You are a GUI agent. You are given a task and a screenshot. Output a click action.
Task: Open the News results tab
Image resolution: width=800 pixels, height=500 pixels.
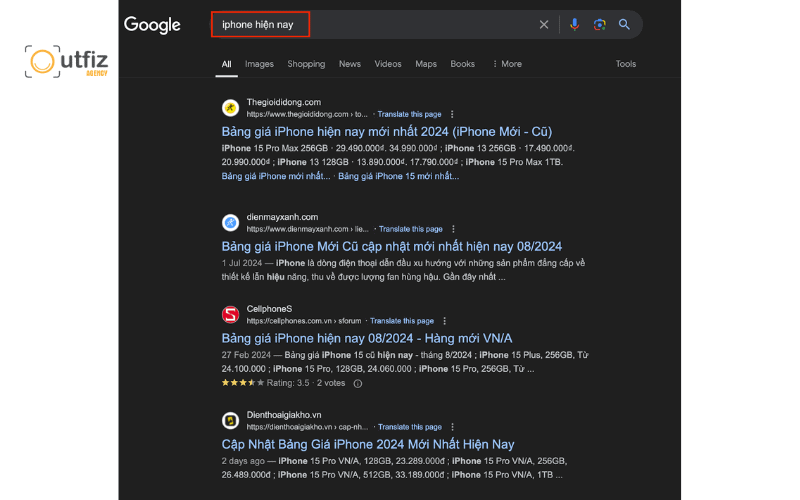[x=350, y=64]
